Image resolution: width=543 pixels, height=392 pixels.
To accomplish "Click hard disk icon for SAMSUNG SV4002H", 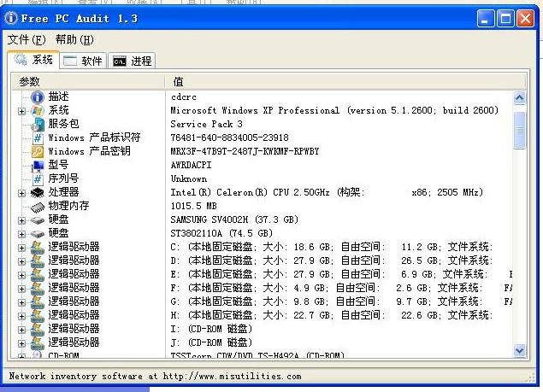I will point(38,220).
